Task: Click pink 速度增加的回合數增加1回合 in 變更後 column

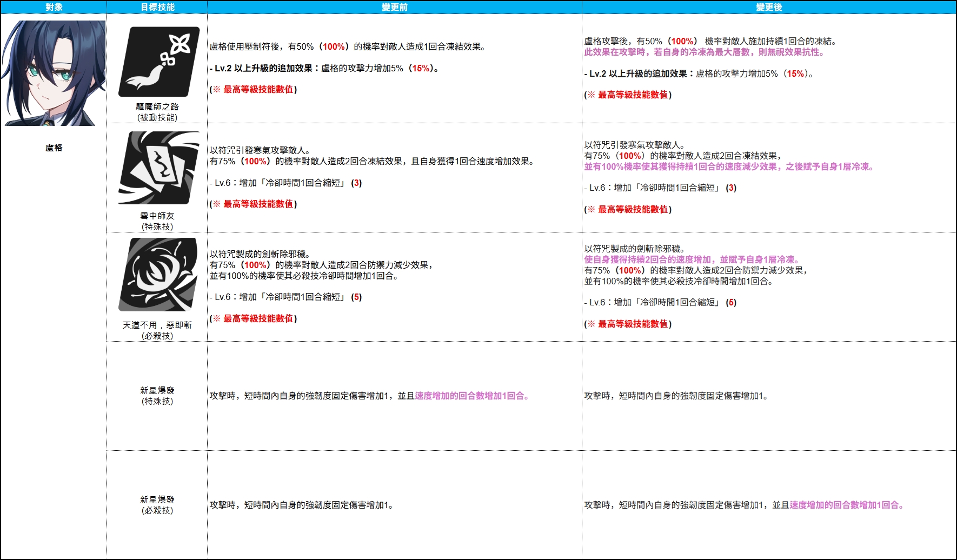Action: pos(847,505)
